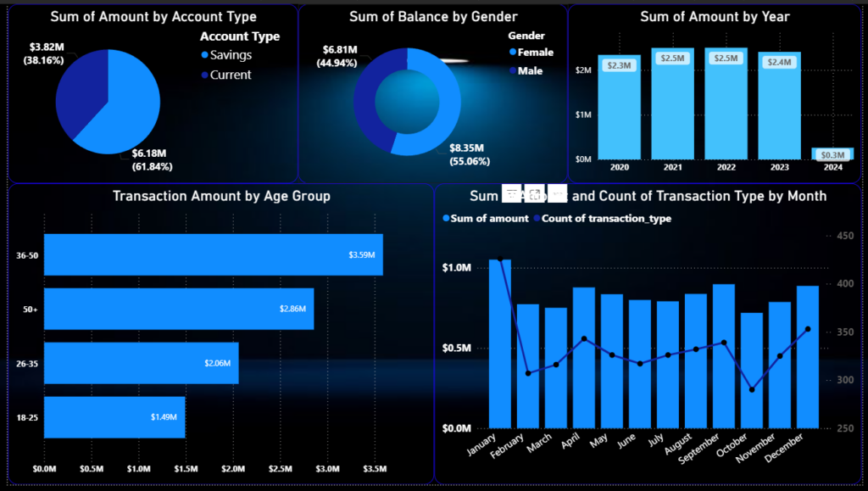Viewport: 868px width, 491px height.
Task: Click the January bar in the monthly chart
Action: coord(500,343)
